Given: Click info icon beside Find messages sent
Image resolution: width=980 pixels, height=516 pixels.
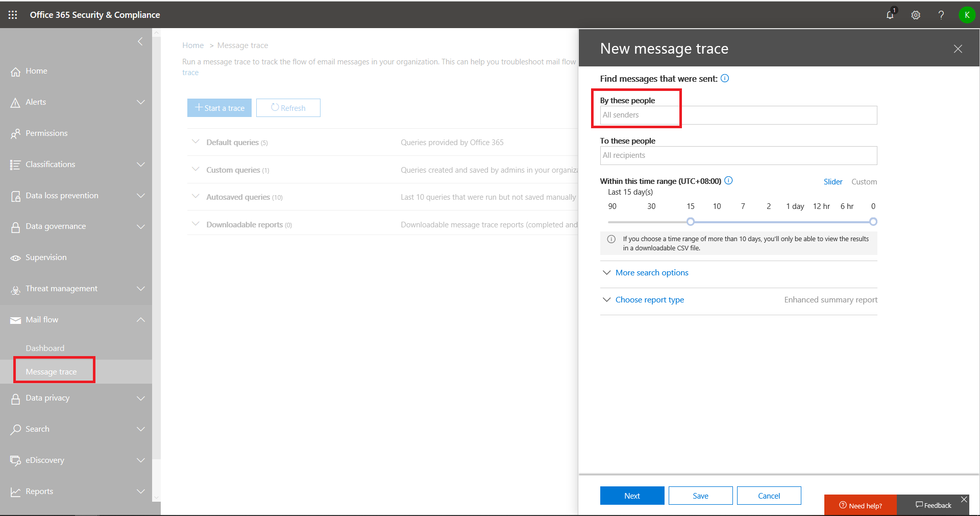Looking at the screenshot, I should coord(725,78).
